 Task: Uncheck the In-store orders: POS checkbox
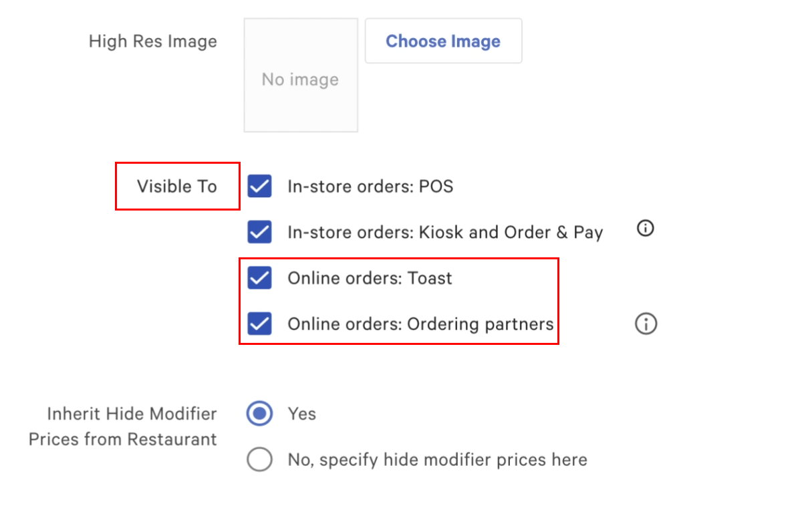point(259,186)
